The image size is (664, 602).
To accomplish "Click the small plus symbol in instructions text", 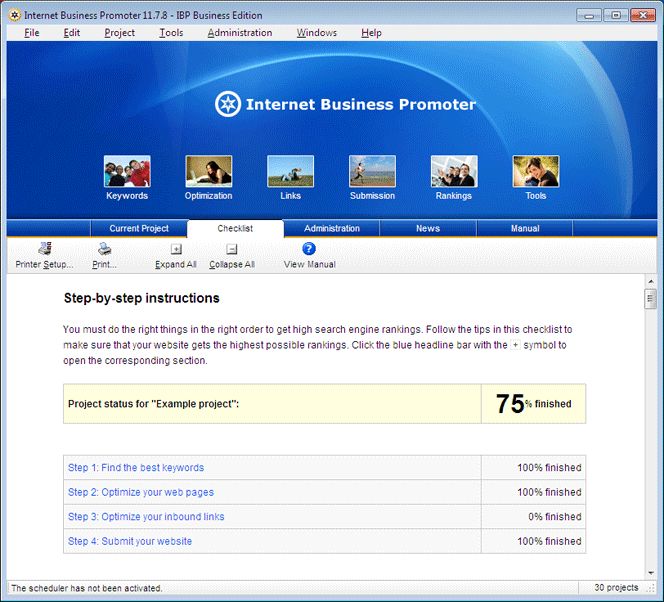I will click(x=515, y=345).
